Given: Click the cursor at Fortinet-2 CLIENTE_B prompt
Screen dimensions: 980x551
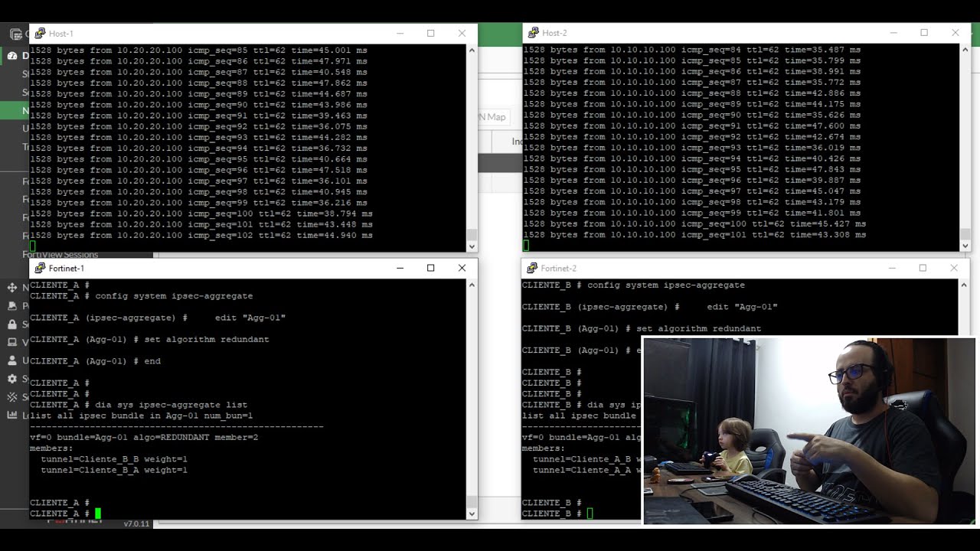Looking at the screenshot, I should click(x=590, y=514).
